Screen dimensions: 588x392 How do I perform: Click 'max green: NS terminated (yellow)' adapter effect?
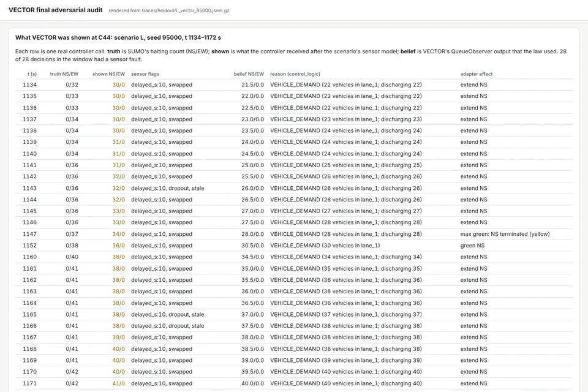[505, 234]
